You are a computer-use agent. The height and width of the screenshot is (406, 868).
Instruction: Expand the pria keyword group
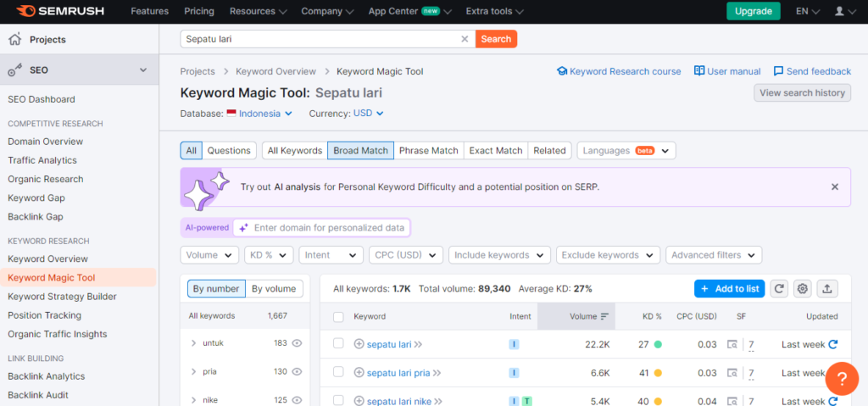193,371
